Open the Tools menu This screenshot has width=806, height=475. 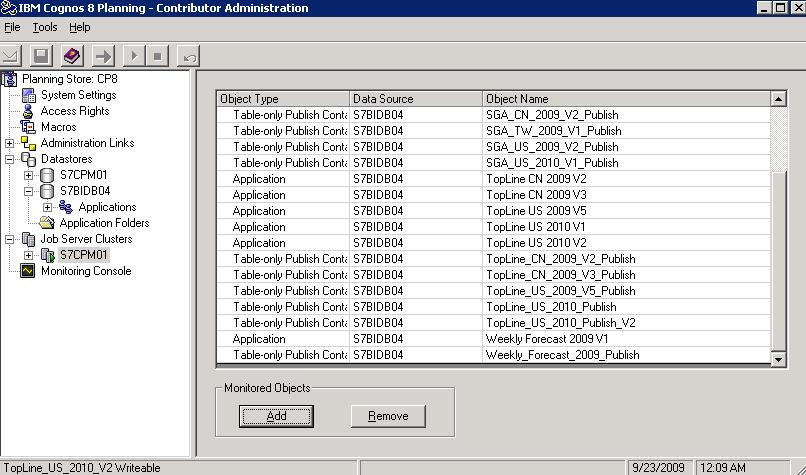tap(45, 27)
